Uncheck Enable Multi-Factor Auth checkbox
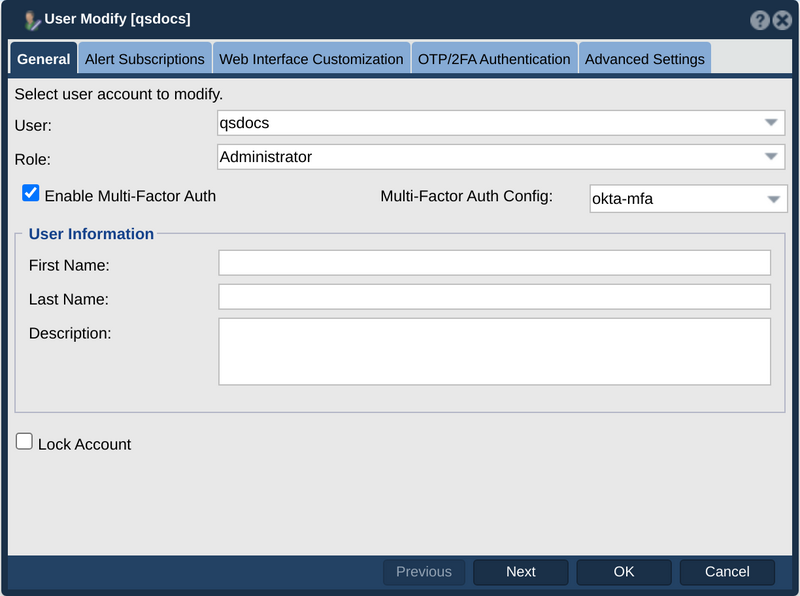 click(x=31, y=193)
